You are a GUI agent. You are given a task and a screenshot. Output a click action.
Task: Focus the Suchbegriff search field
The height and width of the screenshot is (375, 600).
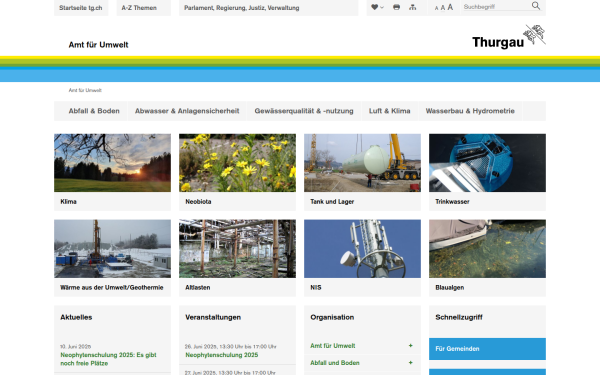(x=496, y=7)
